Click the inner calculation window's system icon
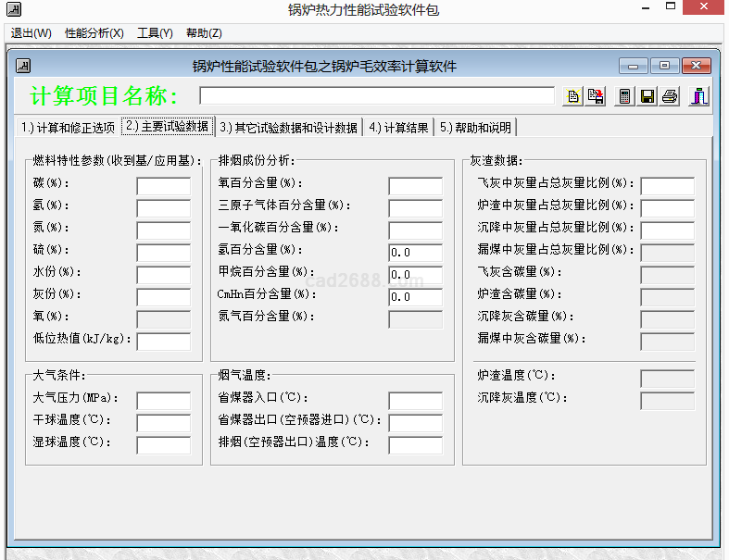This screenshot has height=560, width=729. coord(24,66)
